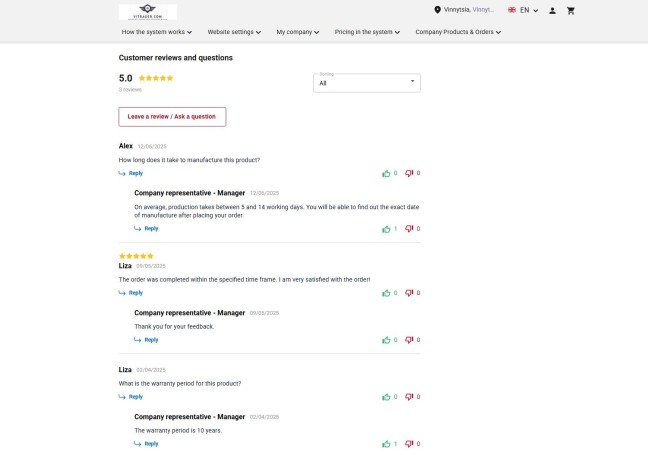The height and width of the screenshot is (455, 648).
Task: Reply to Liza's satisfied order review
Action: (x=131, y=293)
